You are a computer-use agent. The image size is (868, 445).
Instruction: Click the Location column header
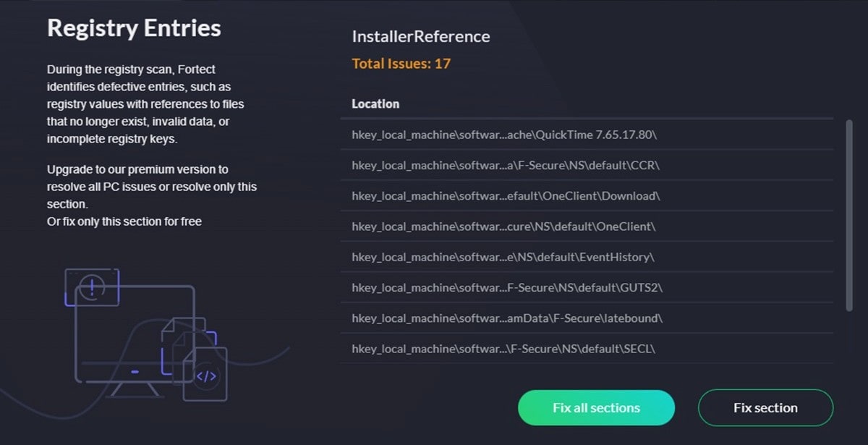[375, 103]
